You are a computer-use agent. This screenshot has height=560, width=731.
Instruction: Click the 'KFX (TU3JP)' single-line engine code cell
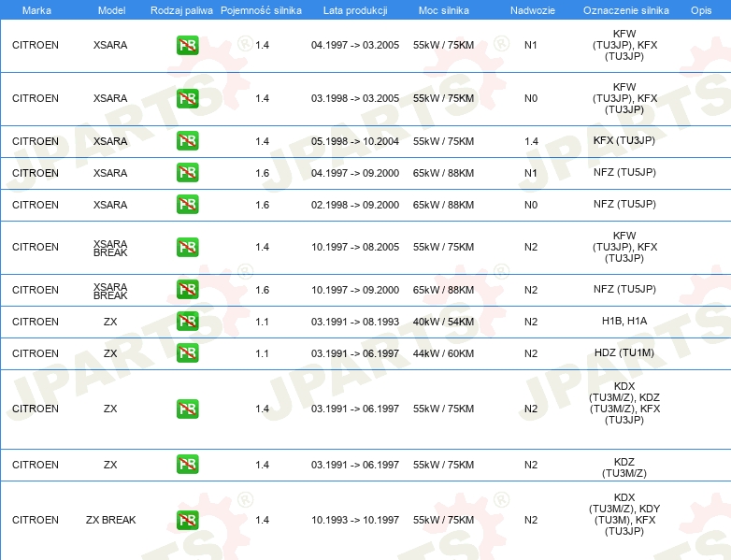click(624, 140)
